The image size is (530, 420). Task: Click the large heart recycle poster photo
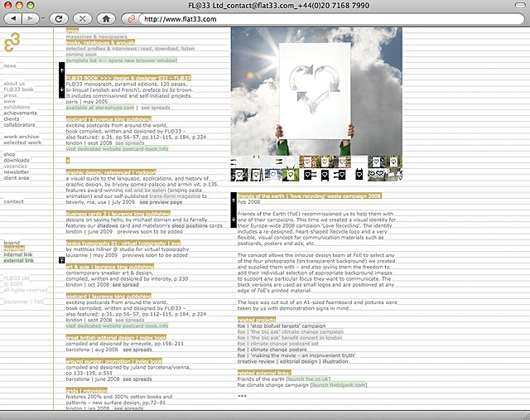tap(316, 91)
